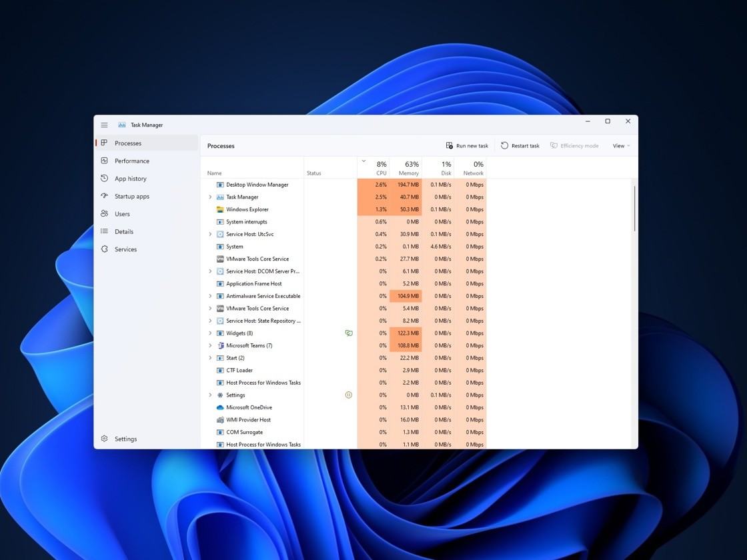Switch to the Details page
Viewport: 747px width, 560px height.
(x=124, y=231)
